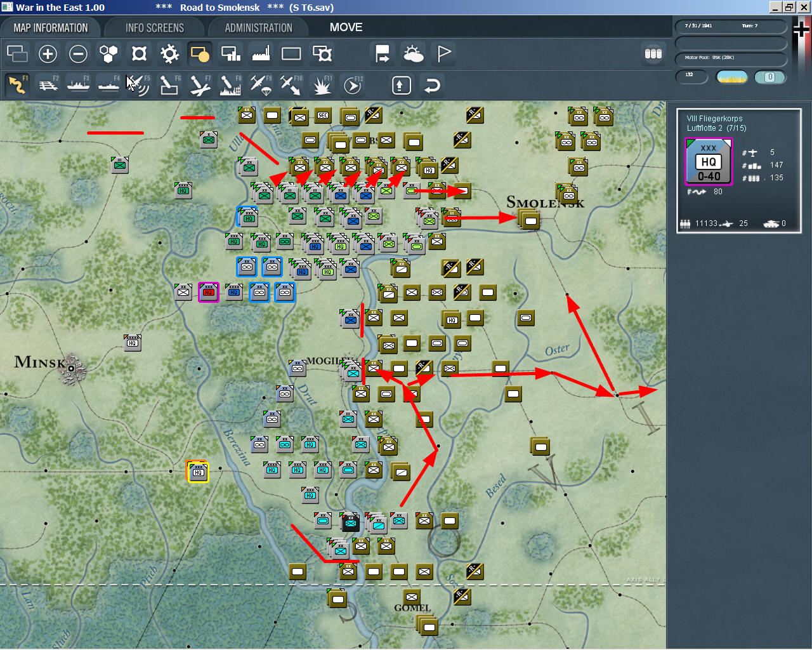The image size is (812, 650).
Task: Toggle the weather sun-and-cloud icon
Action: coord(414,54)
